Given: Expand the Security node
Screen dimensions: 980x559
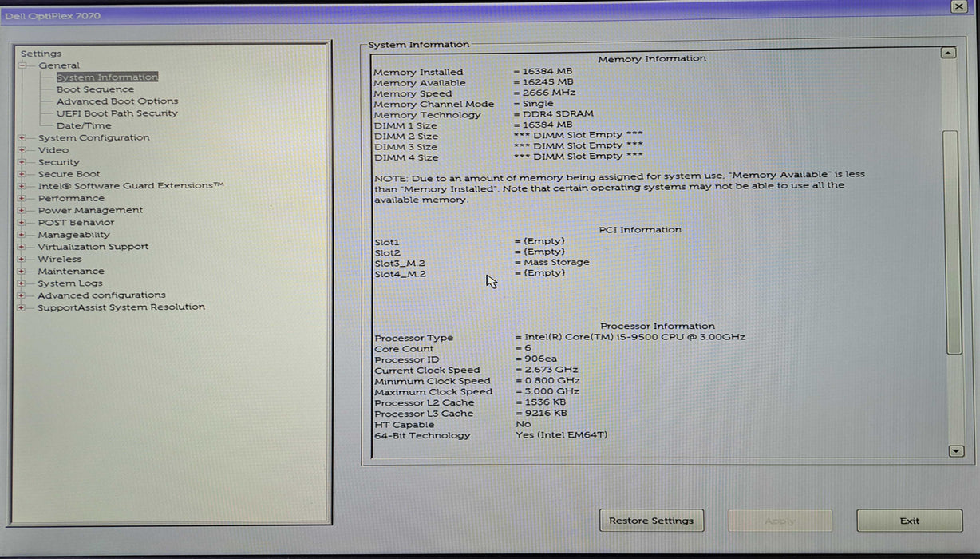Looking at the screenshot, I should [22, 162].
